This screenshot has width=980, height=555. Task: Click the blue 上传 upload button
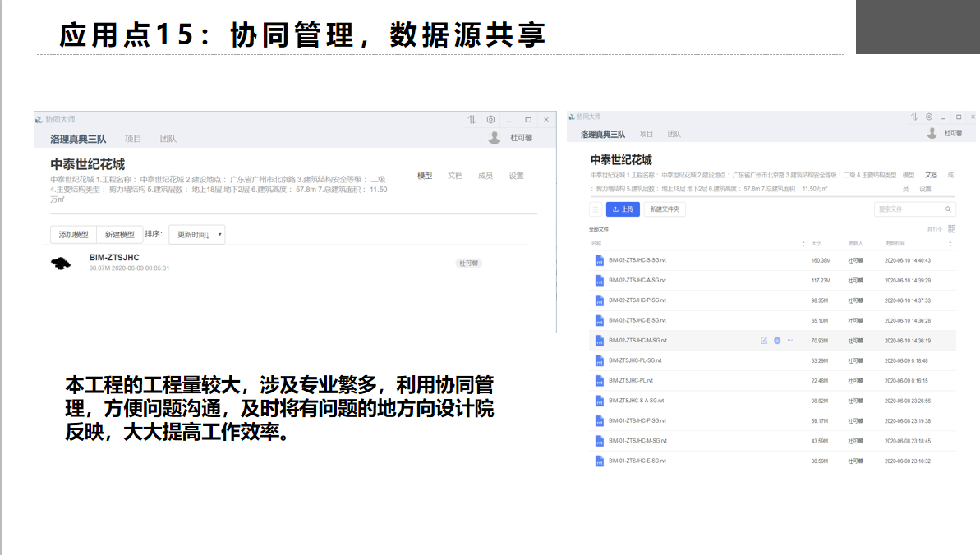click(623, 209)
